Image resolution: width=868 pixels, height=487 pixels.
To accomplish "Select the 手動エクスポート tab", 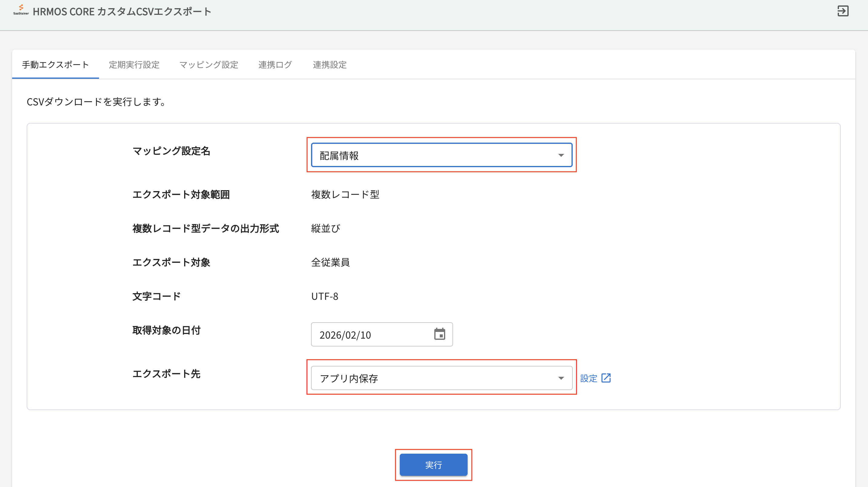I will [x=55, y=65].
